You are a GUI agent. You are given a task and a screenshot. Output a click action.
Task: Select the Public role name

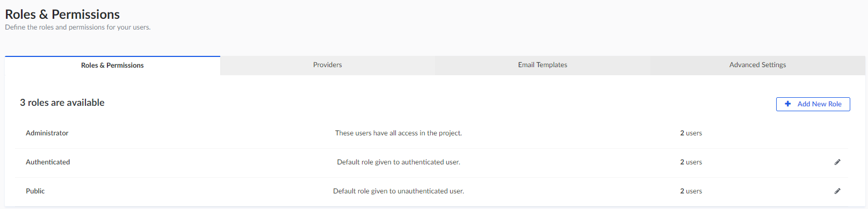[35, 191]
